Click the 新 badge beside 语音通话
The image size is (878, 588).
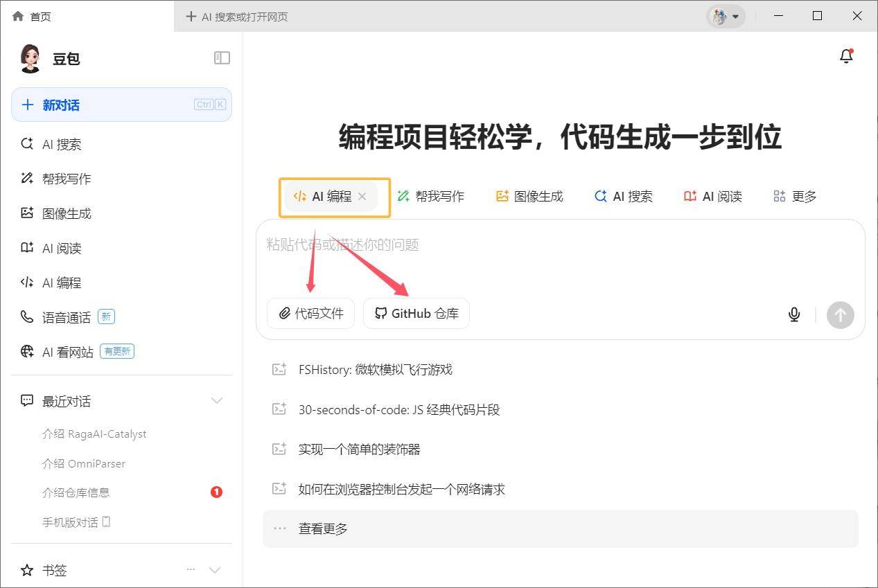pos(106,317)
